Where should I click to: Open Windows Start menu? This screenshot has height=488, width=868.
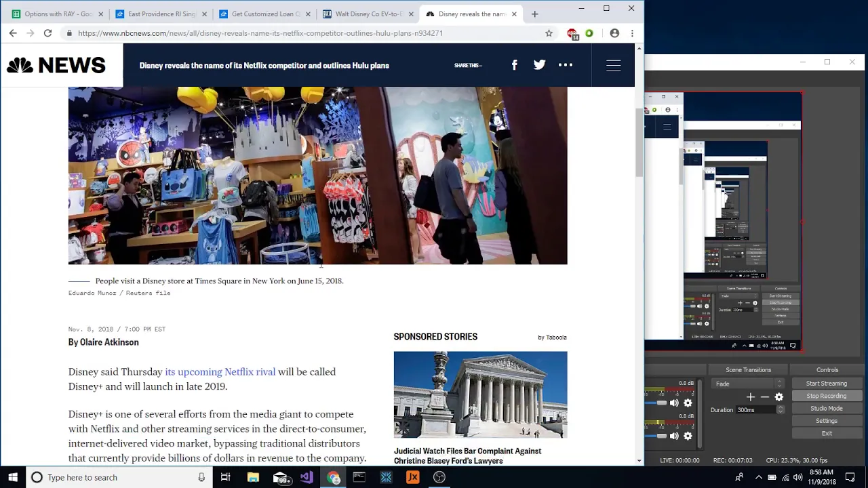pos(13,477)
